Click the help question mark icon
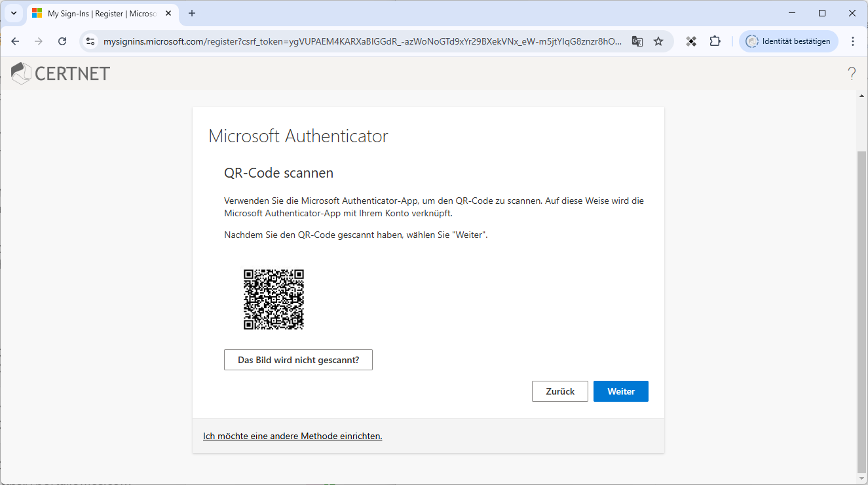This screenshot has height=485, width=868. (x=852, y=73)
